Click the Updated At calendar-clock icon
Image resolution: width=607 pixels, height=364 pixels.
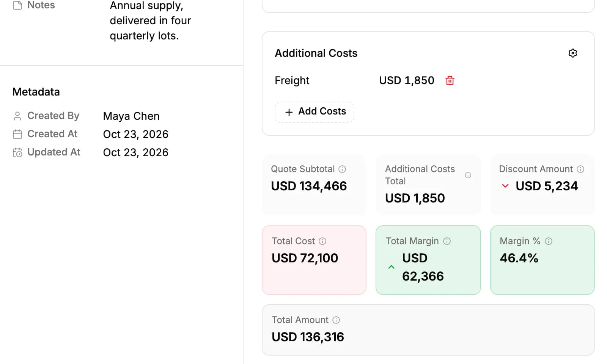pos(17,152)
